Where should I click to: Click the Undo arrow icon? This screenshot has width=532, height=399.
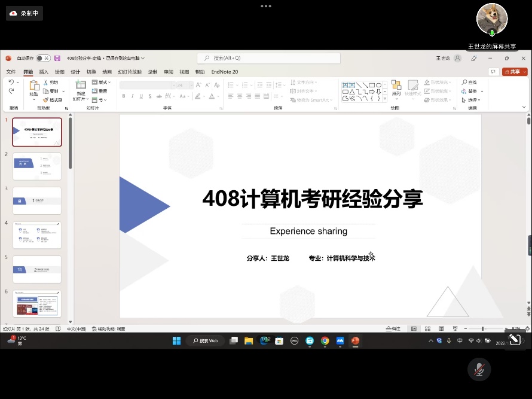11,82
